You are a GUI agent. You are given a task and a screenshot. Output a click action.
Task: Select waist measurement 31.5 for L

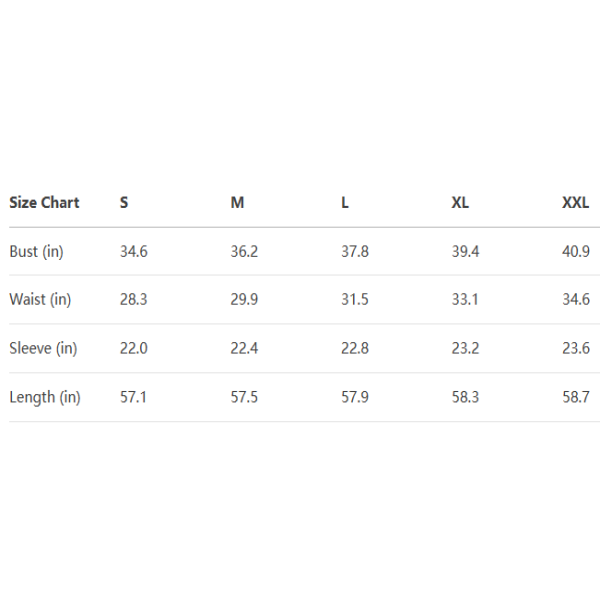pyautogui.click(x=355, y=300)
